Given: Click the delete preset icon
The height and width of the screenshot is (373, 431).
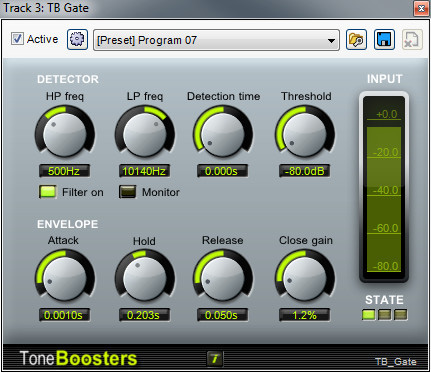Looking at the screenshot, I should click(x=412, y=40).
